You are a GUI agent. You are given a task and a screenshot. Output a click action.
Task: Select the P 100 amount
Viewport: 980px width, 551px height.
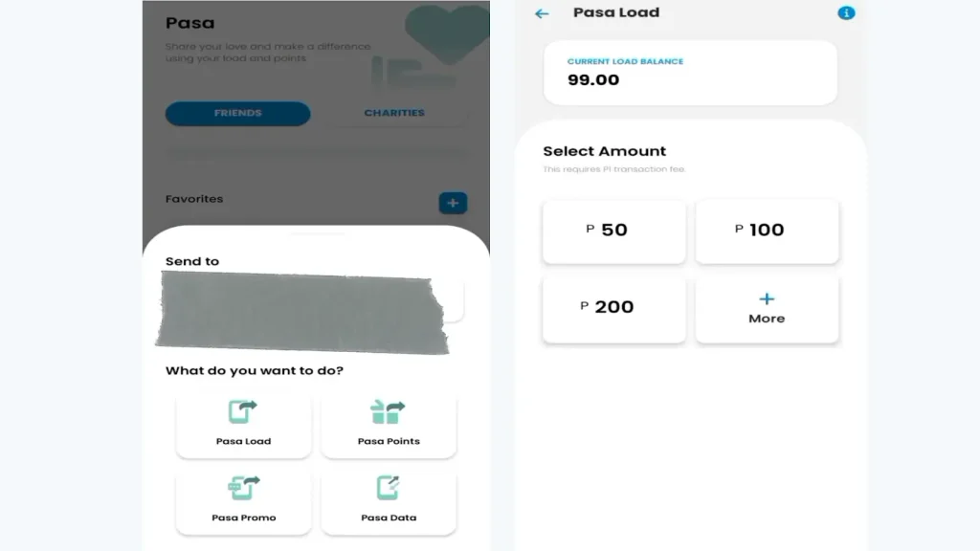tap(767, 231)
